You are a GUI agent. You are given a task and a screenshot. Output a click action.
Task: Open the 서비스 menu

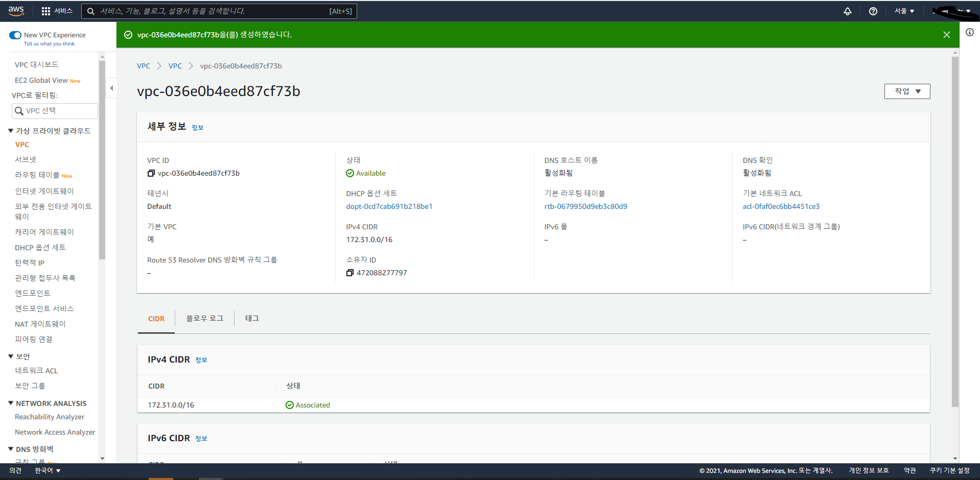63,11
